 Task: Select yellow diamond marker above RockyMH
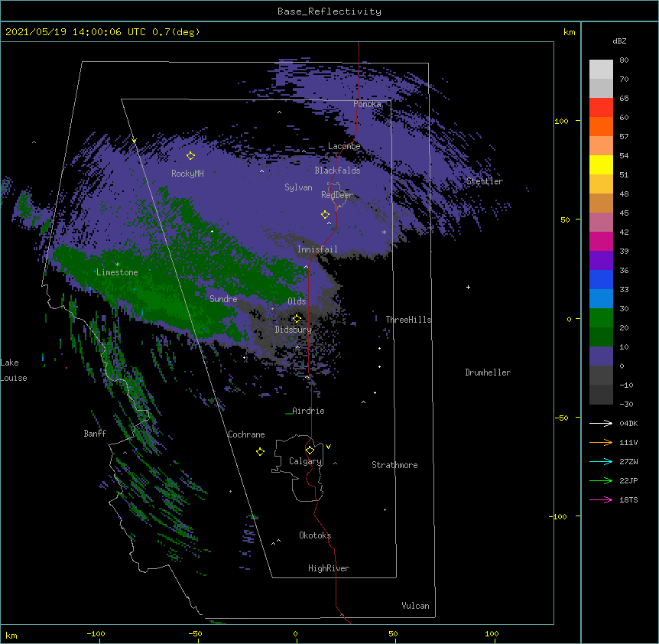[x=190, y=155]
